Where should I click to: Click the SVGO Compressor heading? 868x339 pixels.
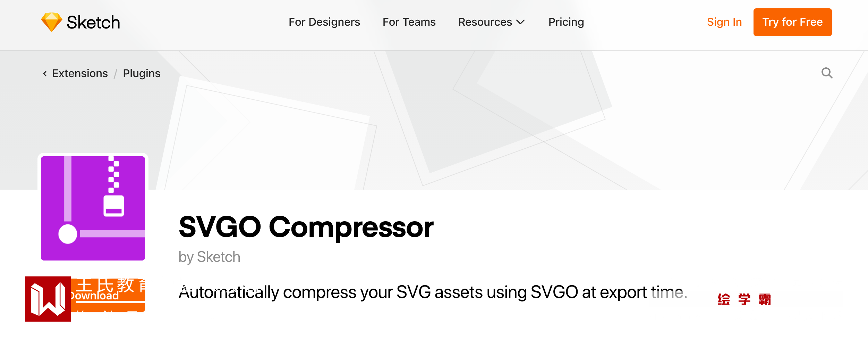point(306,227)
